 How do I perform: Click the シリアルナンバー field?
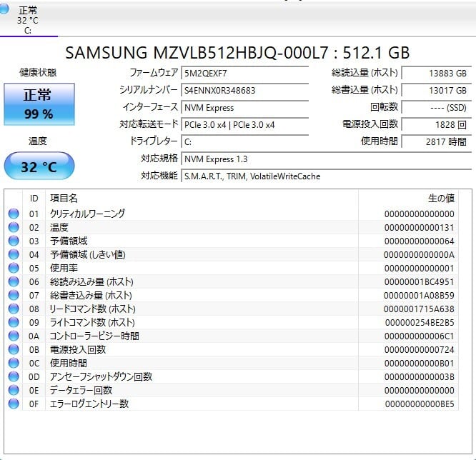[244, 91]
